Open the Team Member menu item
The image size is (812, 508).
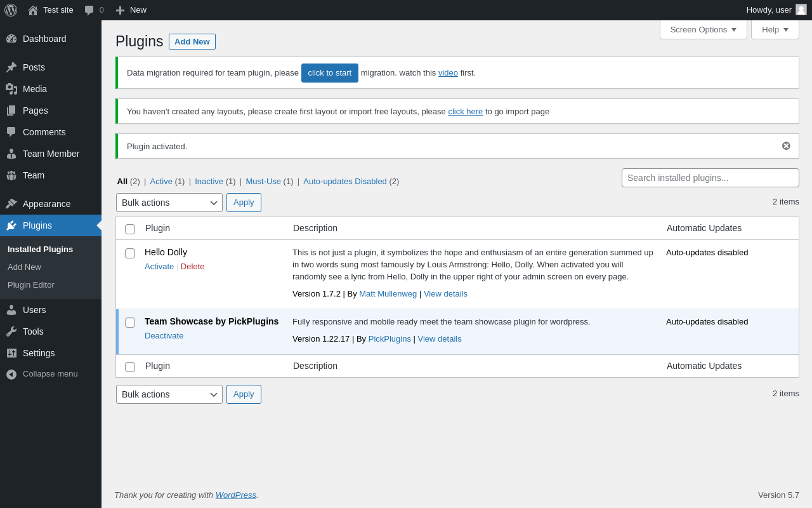(x=51, y=154)
